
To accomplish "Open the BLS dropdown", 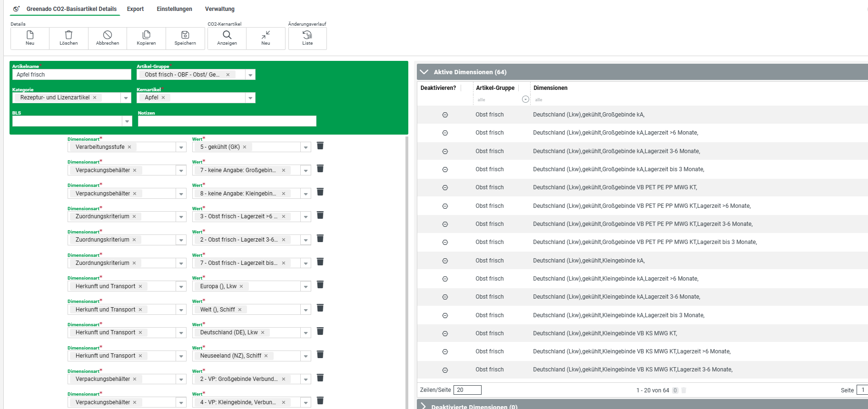I will pos(127,121).
